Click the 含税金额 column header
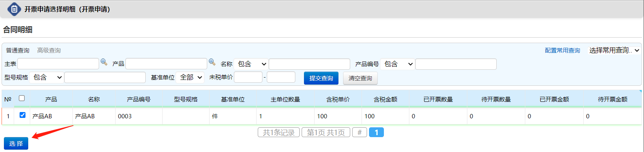The height and width of the screenshot is (152, 644). click(385, 99)
